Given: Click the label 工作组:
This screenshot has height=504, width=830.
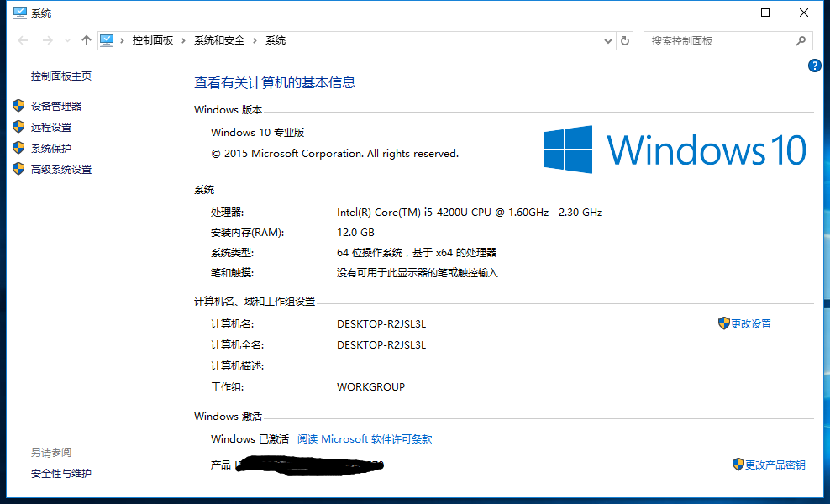Looking at the screenshot, I should [227, 387].
